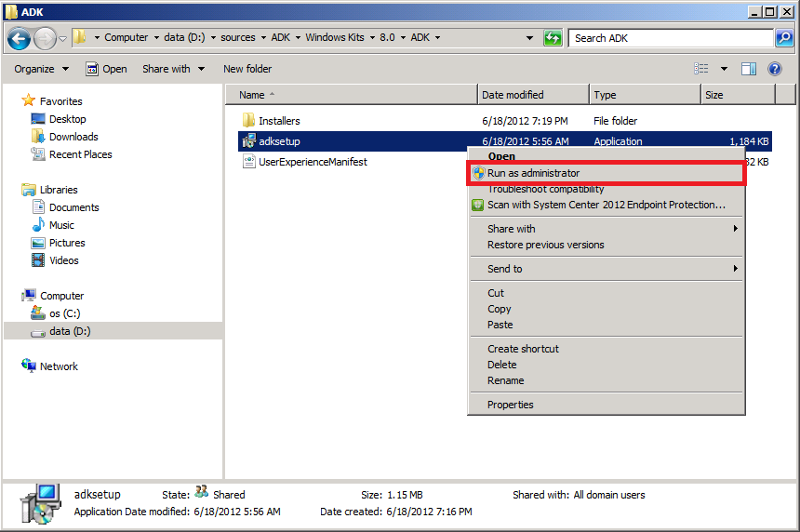
Task: Click sources in the address path
Action: pyautogui.click(x=238, y=37)
